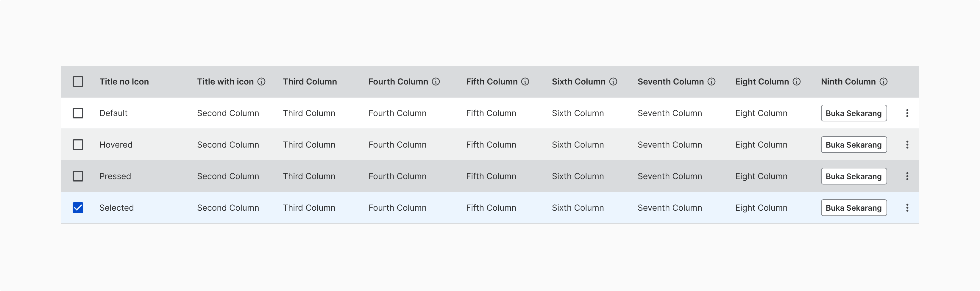The width and height of the screenshot is (980, 291).
Task: Toggle the select-all checkbox in header
Action: coord(78,82)
